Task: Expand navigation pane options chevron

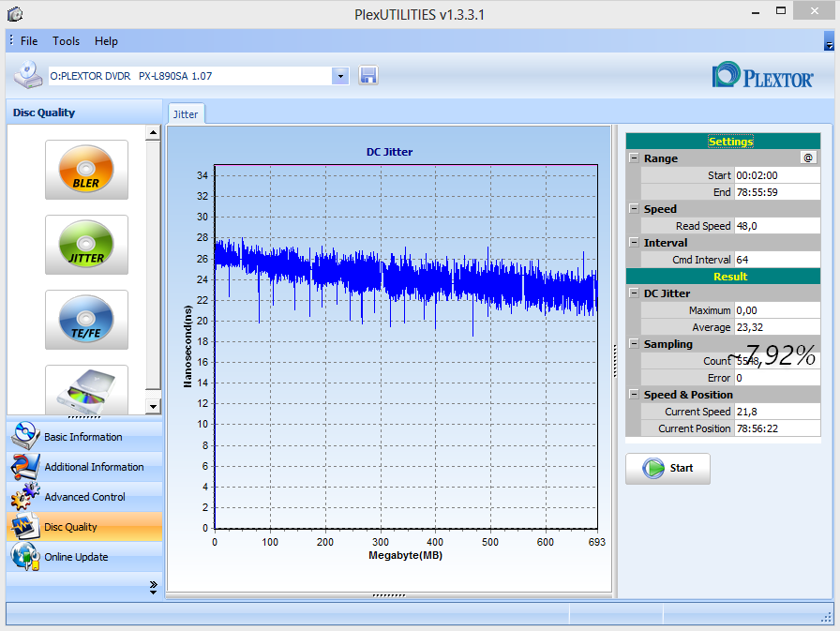Action: [153, 587]
